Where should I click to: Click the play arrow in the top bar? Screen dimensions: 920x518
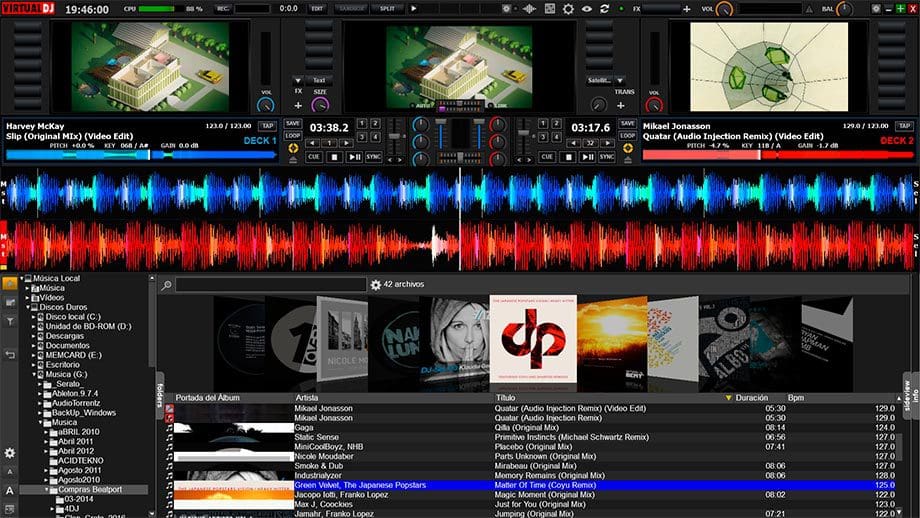tap(414, 9)
